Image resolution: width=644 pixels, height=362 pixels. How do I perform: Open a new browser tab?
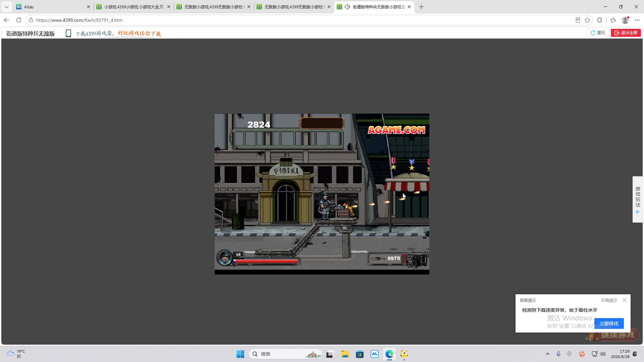(x=421, y=7)
